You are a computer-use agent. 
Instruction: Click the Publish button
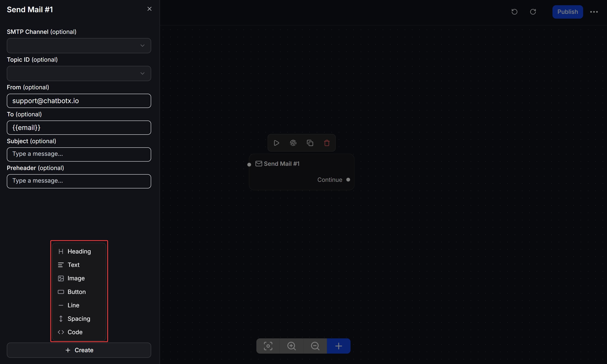[568, 12]
